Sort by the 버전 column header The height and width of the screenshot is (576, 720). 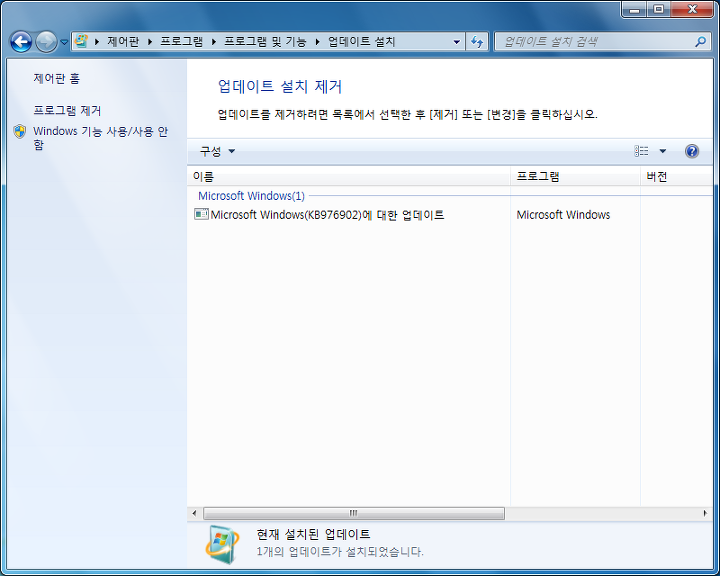coord(676,176)
